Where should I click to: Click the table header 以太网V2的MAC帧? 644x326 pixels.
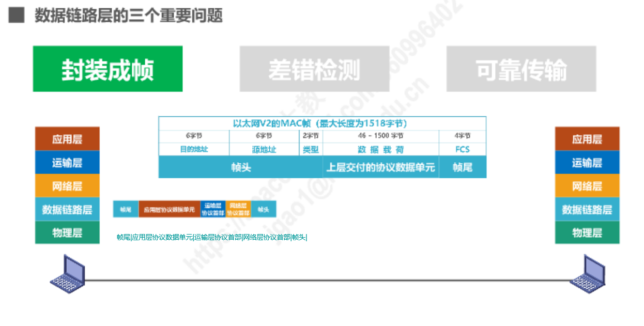point(323,123)
